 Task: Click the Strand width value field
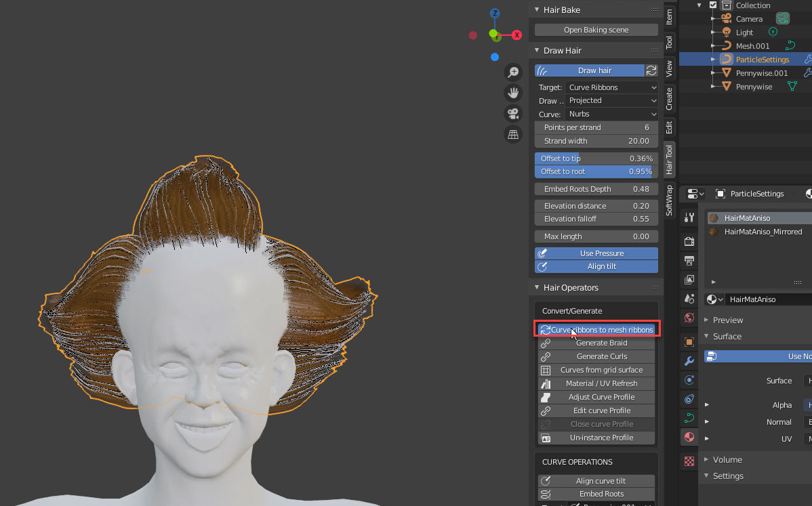(596, 141)
